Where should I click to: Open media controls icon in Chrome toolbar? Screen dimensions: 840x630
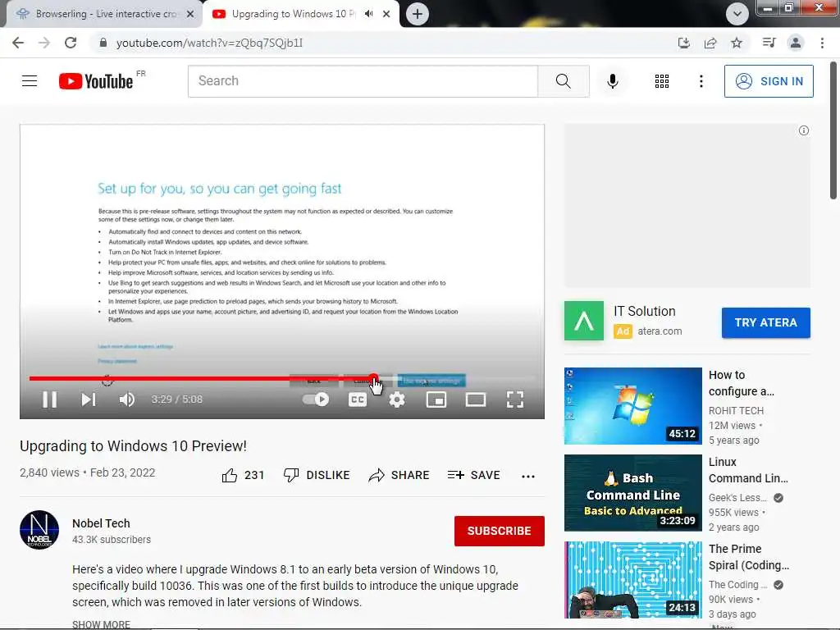point(769,43)
